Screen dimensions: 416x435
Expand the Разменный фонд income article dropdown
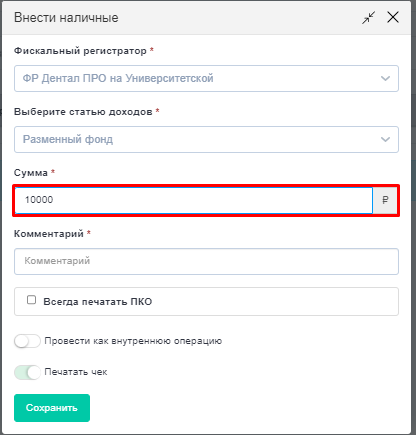tap(206, 139)
